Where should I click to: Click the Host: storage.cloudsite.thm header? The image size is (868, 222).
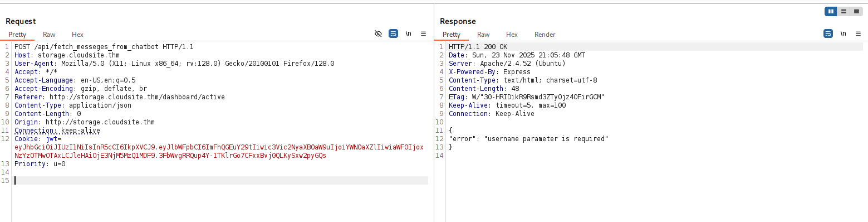click(x=67, y=55)
